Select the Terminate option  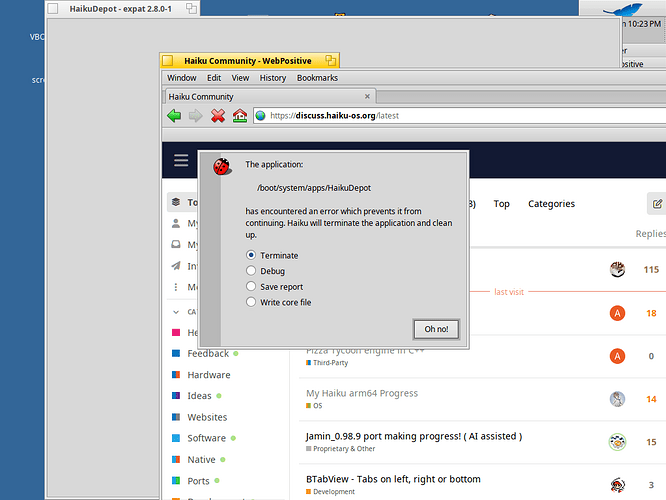[x=251, y=255]
